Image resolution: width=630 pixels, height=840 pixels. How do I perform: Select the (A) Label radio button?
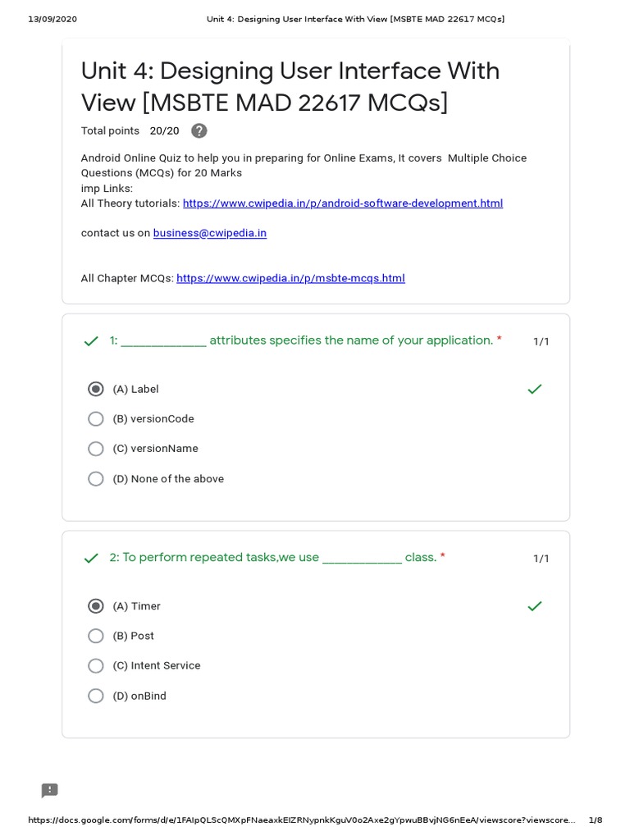click(x=96, y=389)
